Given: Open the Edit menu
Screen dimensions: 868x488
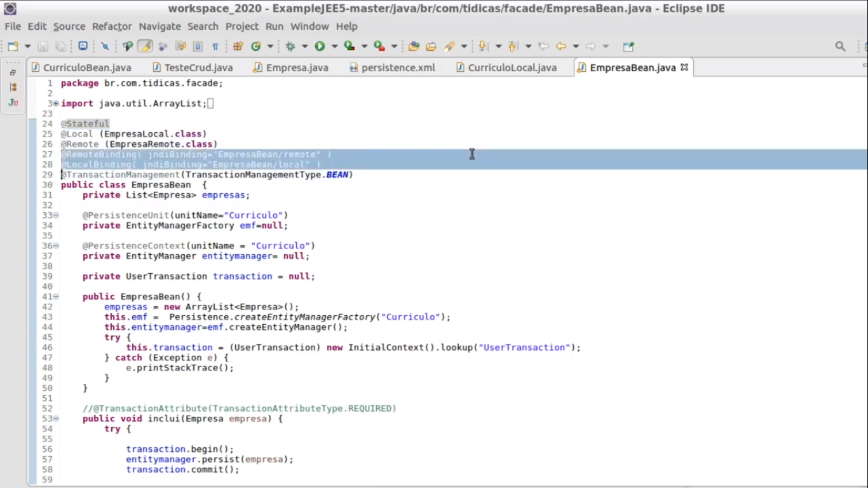Looking at the screenshot, I should [37, 26].
